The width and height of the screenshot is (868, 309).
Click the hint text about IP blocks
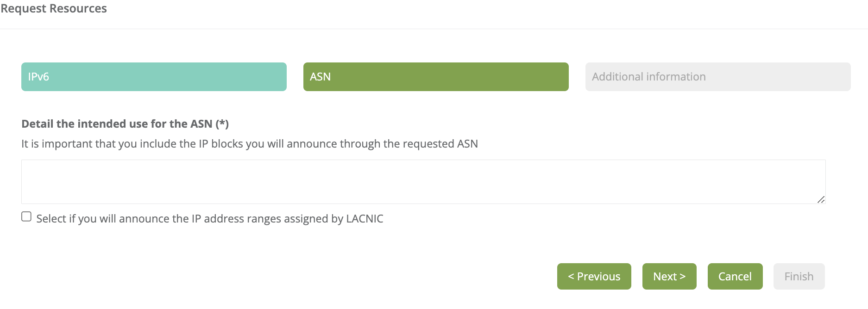click(249, 144)
